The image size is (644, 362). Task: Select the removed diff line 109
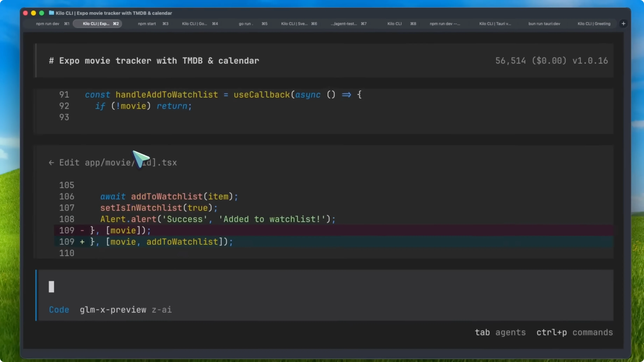pos(120,230)
